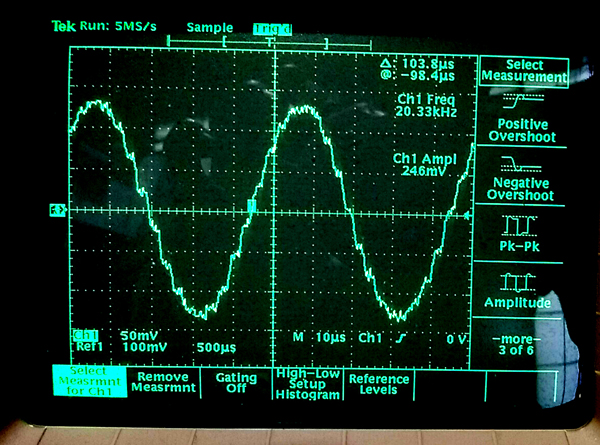600x445 pixels.
Task: Toggle the Gating Off option
Action: [236, 383]
